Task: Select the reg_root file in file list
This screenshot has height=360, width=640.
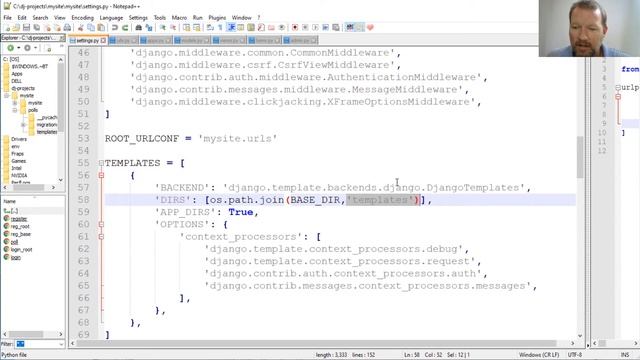Action: [x=20, y=227]
